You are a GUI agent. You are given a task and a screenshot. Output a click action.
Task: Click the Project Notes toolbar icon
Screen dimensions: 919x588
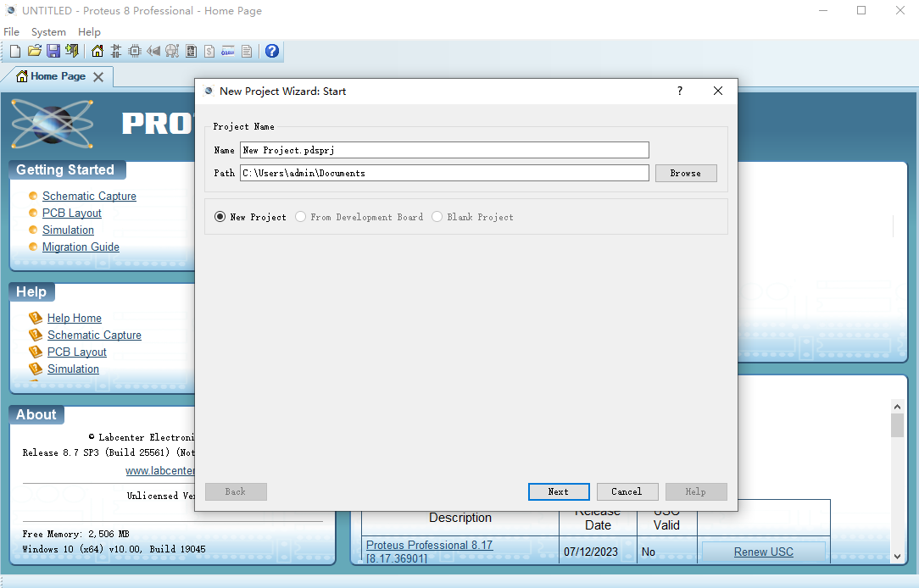[x=247, y=51]
